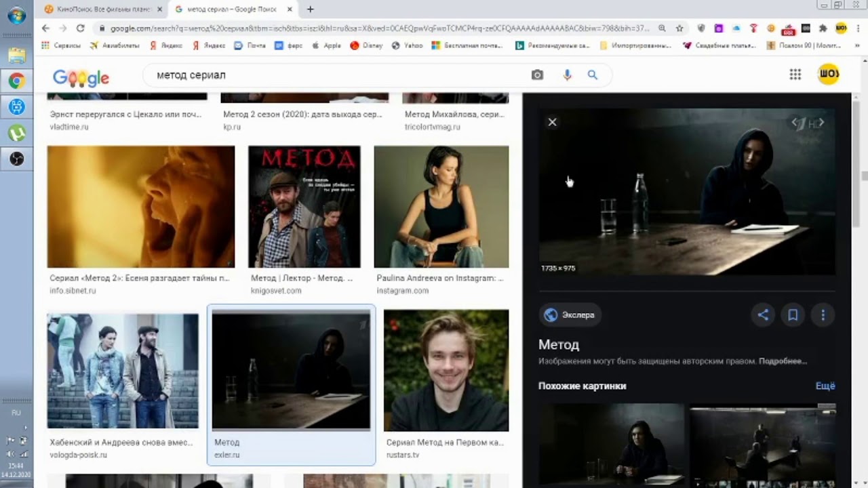This screenshot has width=868, height=488.
Task: Open the second related image with standing figures
Action: (763, 444)
